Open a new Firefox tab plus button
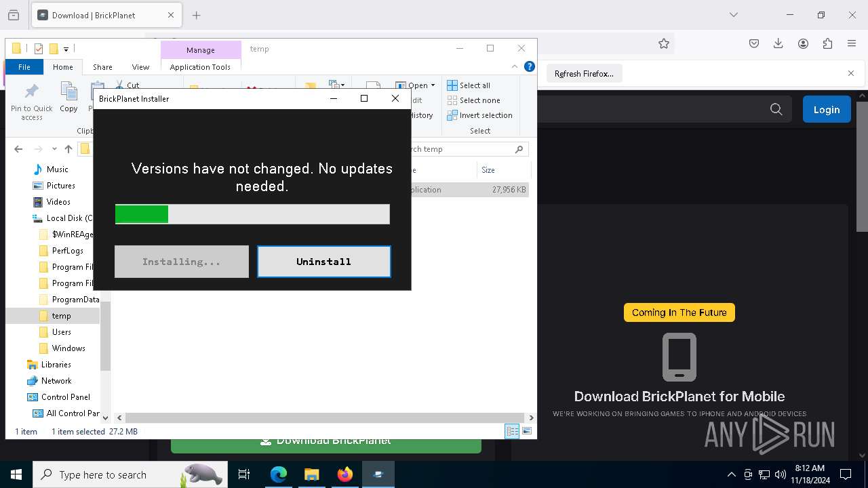Screen dimensions: 868x488 [196, 15]
